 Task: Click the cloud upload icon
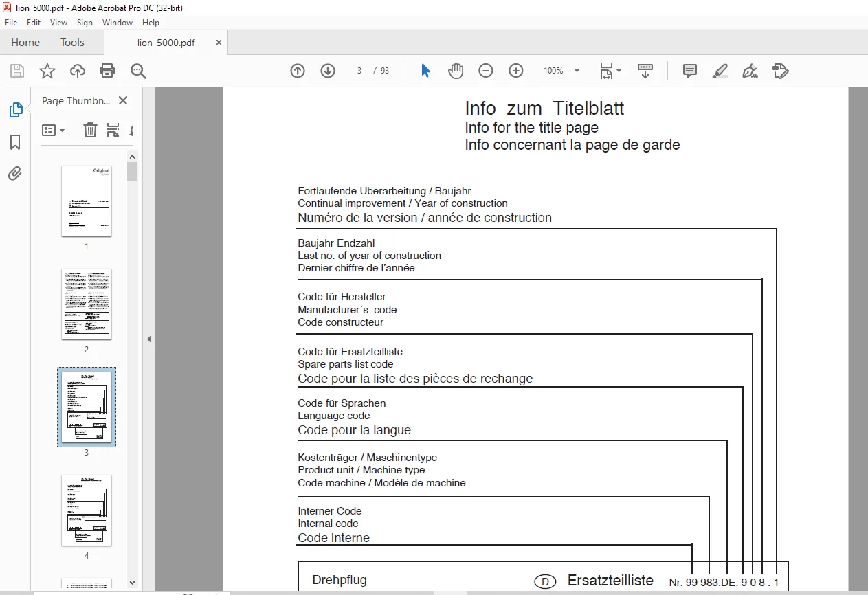coord(78,71)
